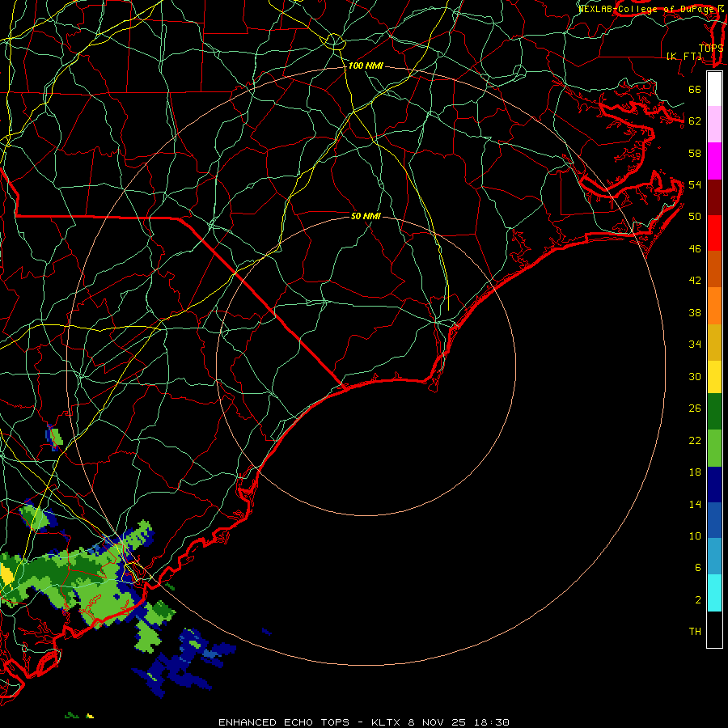
Task: Click the small isolated navy echo offshore
Action: click(x=266, y=632)
